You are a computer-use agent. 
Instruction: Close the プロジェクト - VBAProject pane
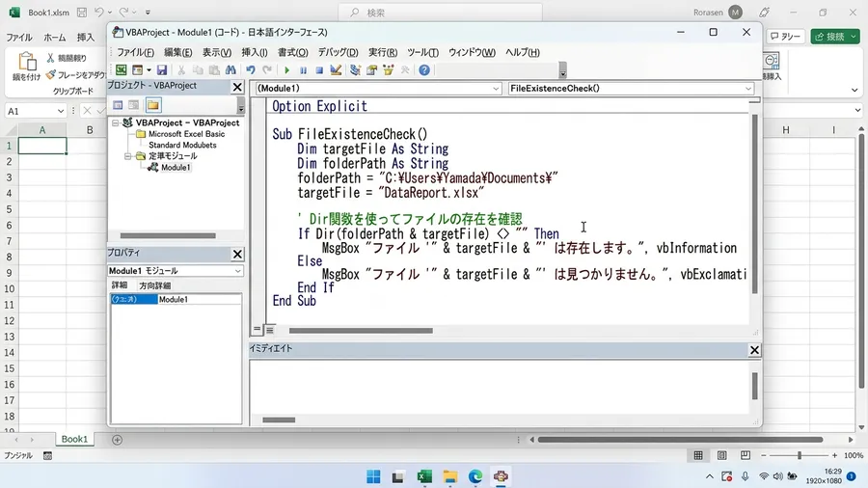coord(237,87)
